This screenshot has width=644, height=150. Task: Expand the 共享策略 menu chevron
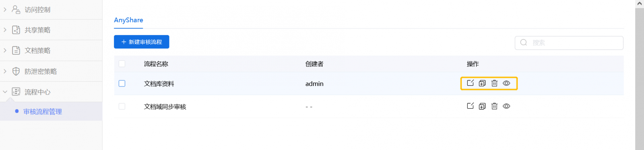point(5,30)
